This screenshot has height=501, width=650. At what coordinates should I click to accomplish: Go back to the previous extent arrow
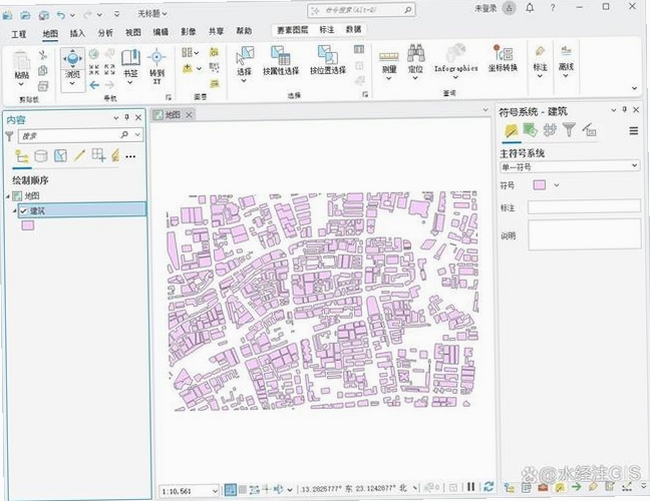(95, 85)
